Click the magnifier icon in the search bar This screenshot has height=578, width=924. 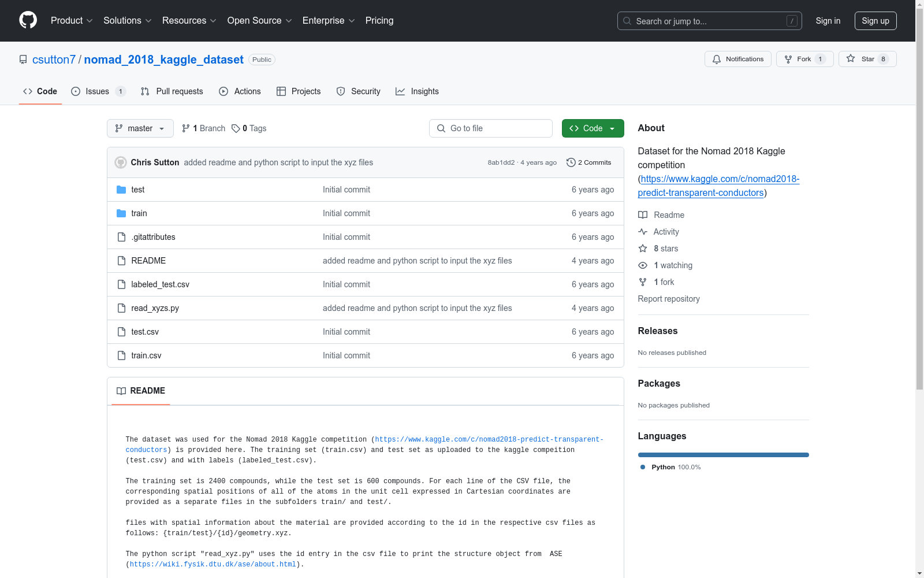[x=627, y=21]
